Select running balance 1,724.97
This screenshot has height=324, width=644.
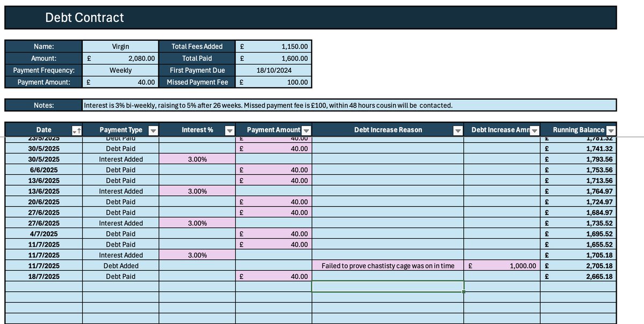pyautogui.click(x=578, y=202)
